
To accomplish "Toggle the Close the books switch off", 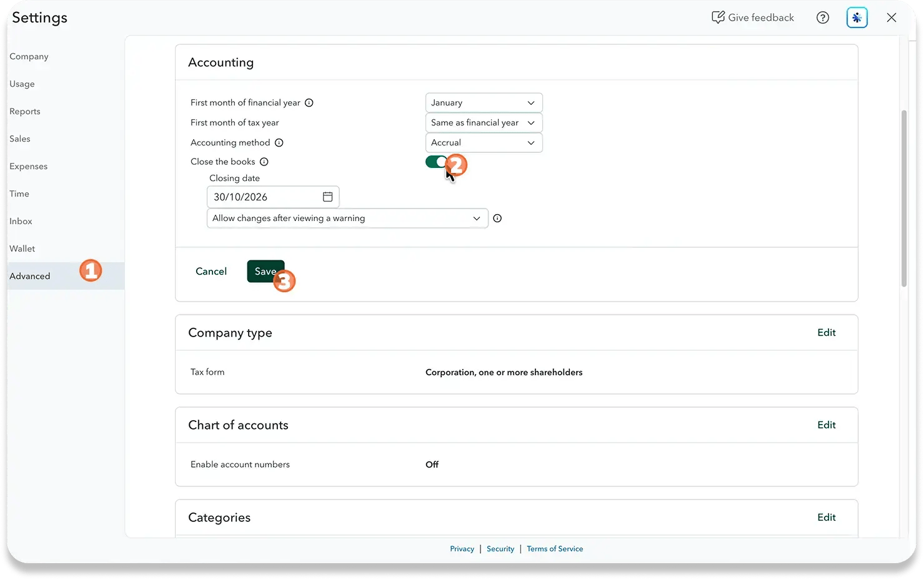I will (437, 162).
